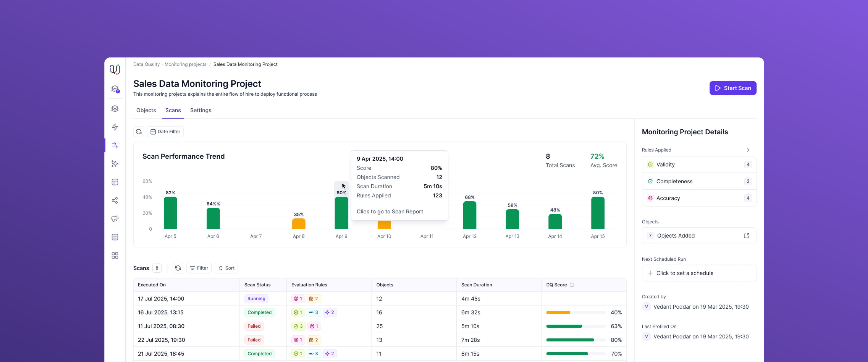This screenshot has width=868, height=362.
Task: Click the Apr 5 bar at 82%
Action: (x=170, y=213)
